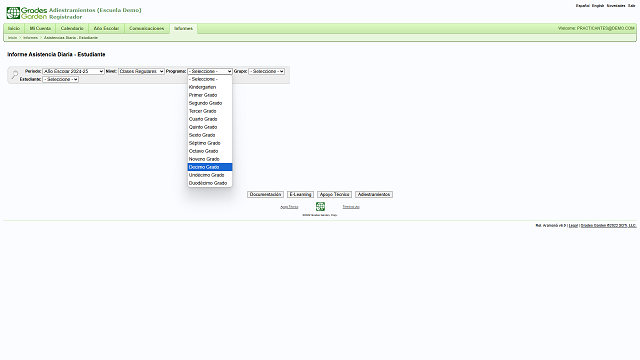
Task: Click the footer link right of logo
Action: coord(351,207)
